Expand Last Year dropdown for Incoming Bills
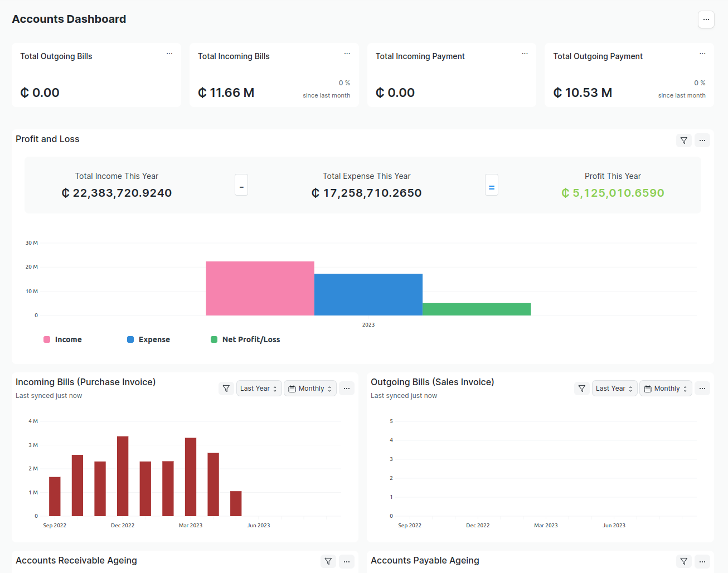The height and width of the screenshot is (573, 728). pyautogui.click(x=259, y=389)
